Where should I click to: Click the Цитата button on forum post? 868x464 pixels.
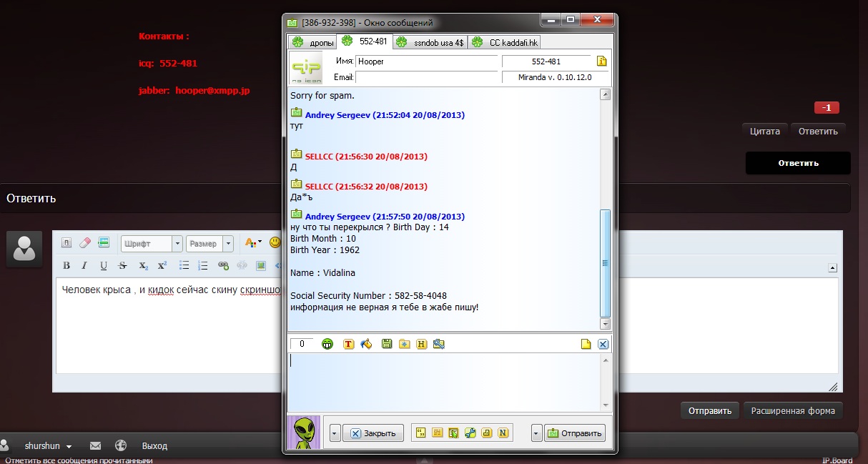pos(765,131)
